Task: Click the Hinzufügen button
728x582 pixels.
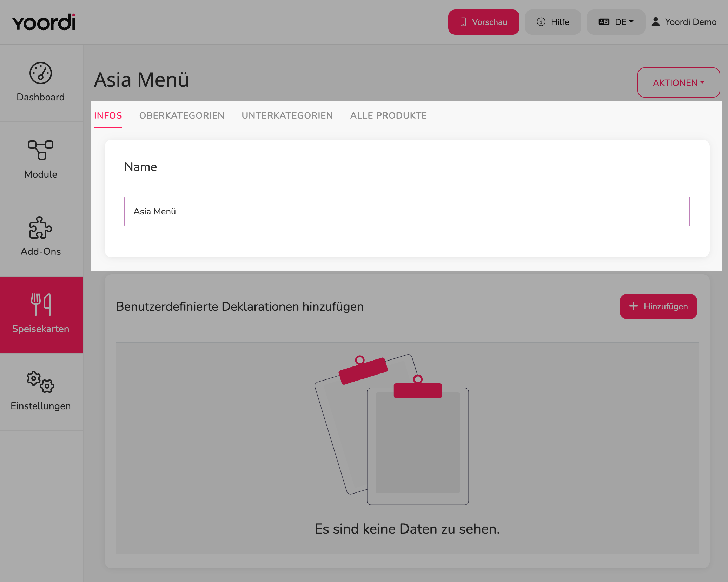Action: 658,306
